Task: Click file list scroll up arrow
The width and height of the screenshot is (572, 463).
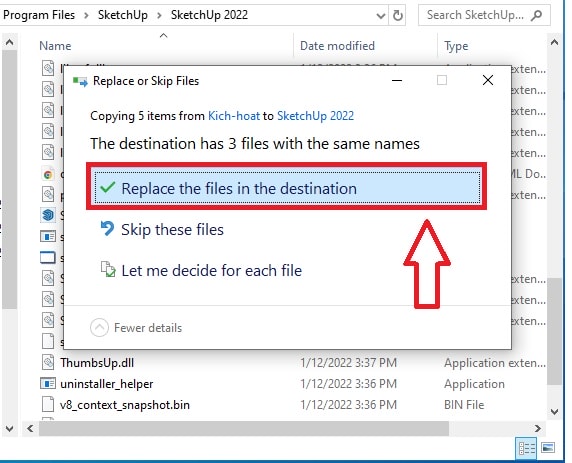Action: coord(554,43)
